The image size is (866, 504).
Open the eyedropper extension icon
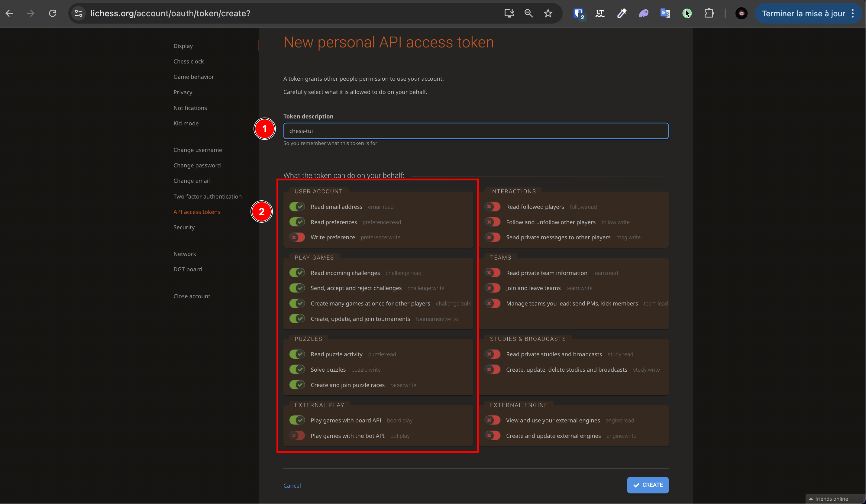coord(621,13)
